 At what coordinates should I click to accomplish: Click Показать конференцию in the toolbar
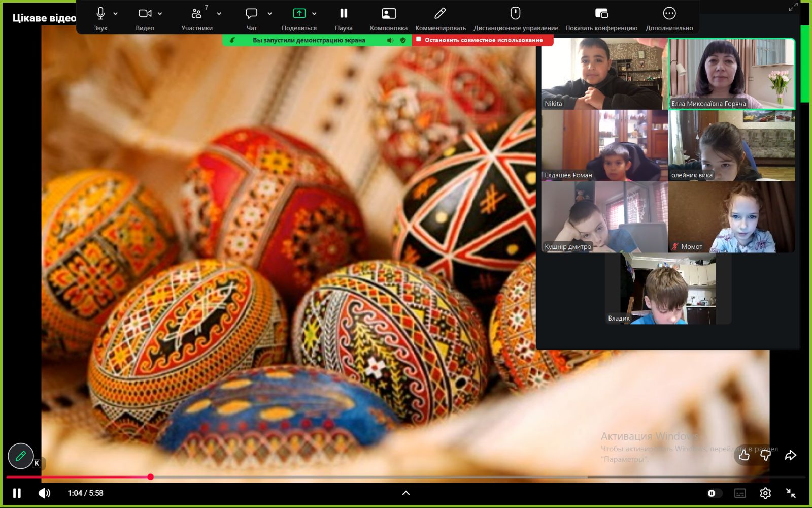(x=601, y=14)
